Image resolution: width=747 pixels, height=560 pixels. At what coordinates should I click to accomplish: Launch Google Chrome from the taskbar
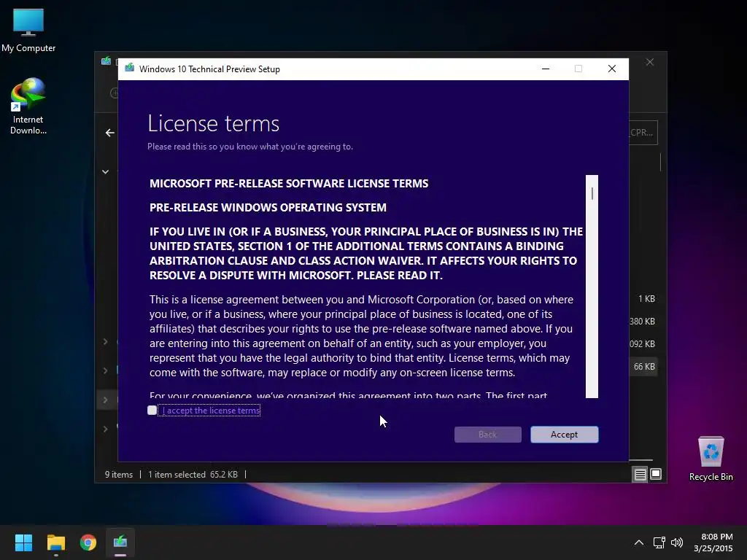[88, 542]
